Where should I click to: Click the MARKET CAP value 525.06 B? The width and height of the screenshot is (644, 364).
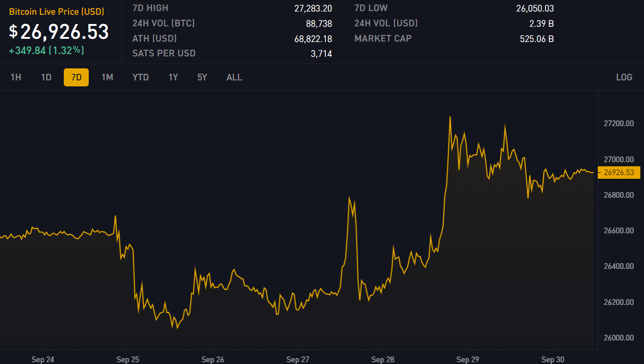(x=537, y=39)
